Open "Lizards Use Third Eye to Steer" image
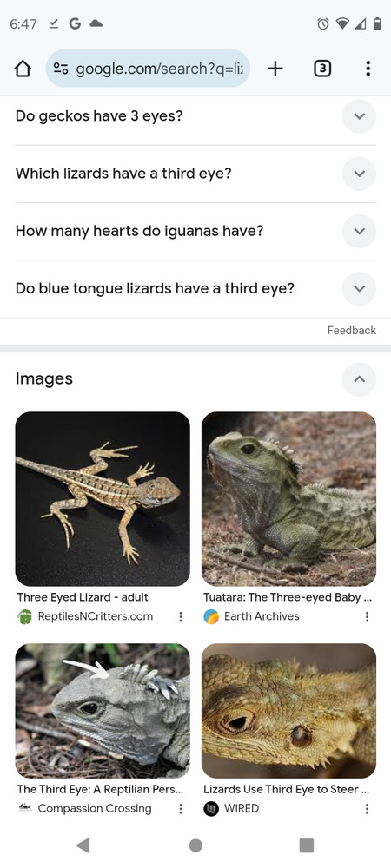 click(x=288, y=711)
